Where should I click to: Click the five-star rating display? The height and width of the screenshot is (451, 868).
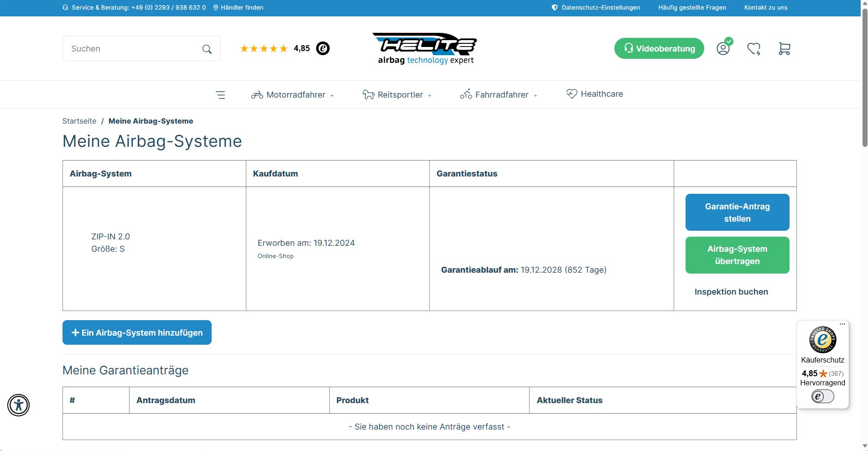(x=264, y=48)
